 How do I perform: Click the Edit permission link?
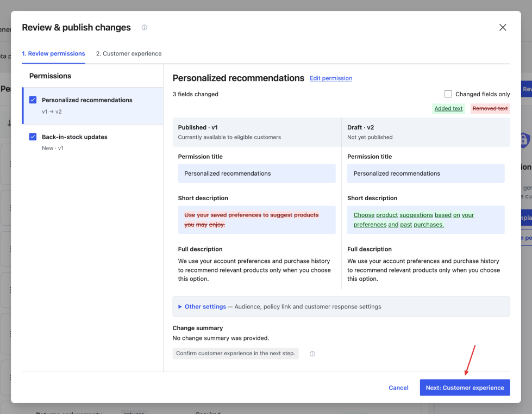331,78
